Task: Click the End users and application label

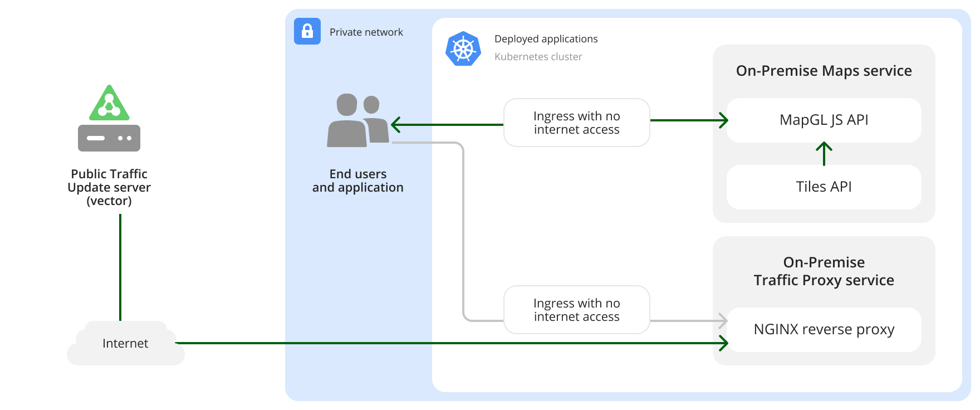Action: pyautogui.click(x=358, y=181)
